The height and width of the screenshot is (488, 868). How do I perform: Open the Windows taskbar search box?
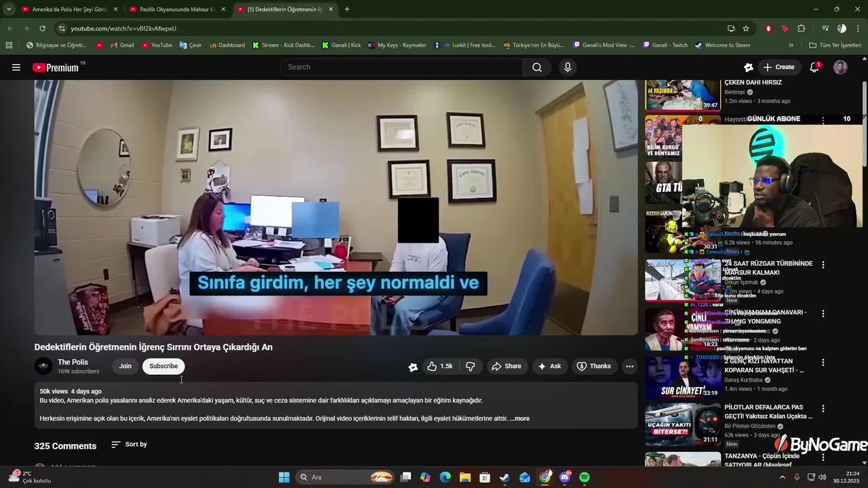(x=346, y=477)
